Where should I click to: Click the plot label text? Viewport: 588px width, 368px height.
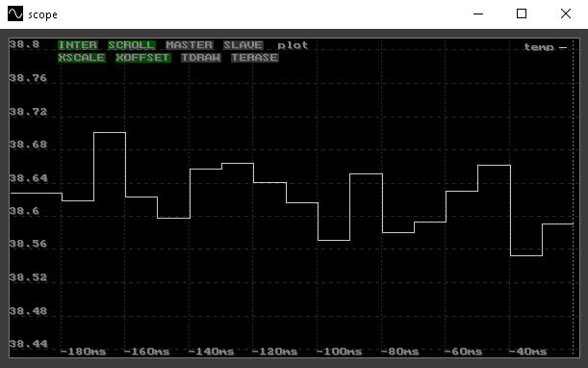[x=293, y=45]
